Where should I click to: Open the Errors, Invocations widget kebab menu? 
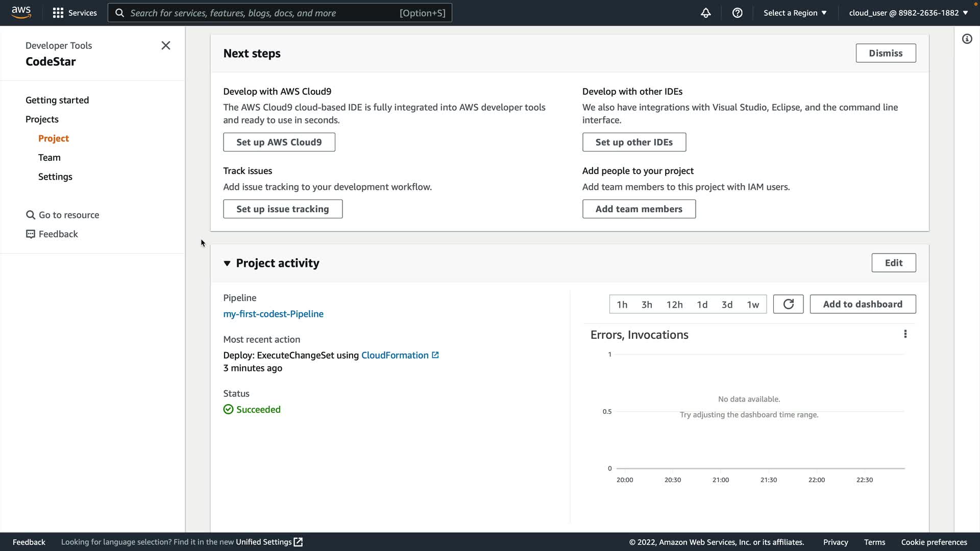[x=905, y=334]
